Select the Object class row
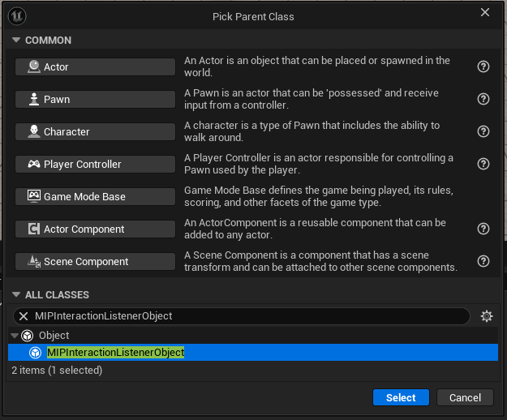The height and width of the screenshot is (420, 507). (253, 336)
